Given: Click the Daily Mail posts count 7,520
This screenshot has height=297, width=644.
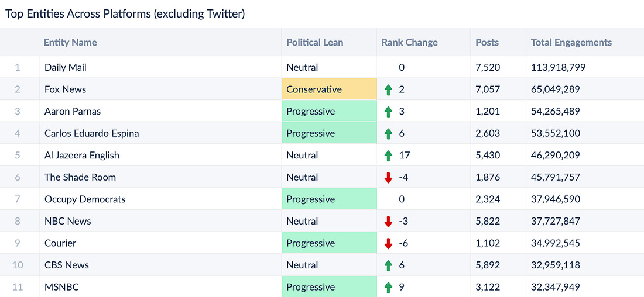Looking at the screenshot, I should click(488, 67).
